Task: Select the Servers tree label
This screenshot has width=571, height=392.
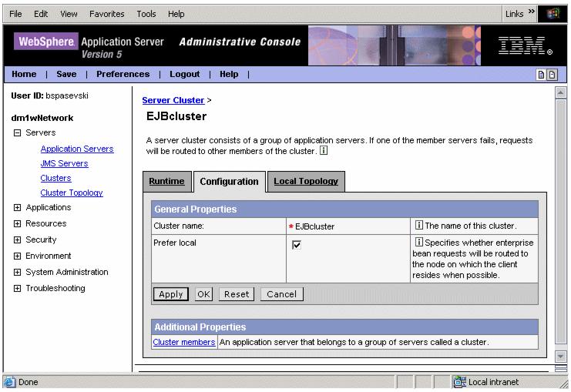Action: 40,132
